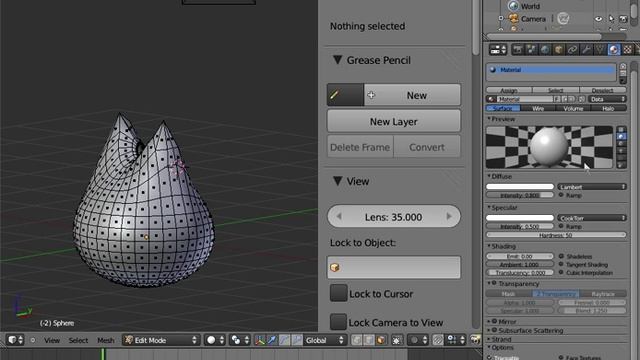
Task: Click the Assign material button
Action: coord(509,90)
